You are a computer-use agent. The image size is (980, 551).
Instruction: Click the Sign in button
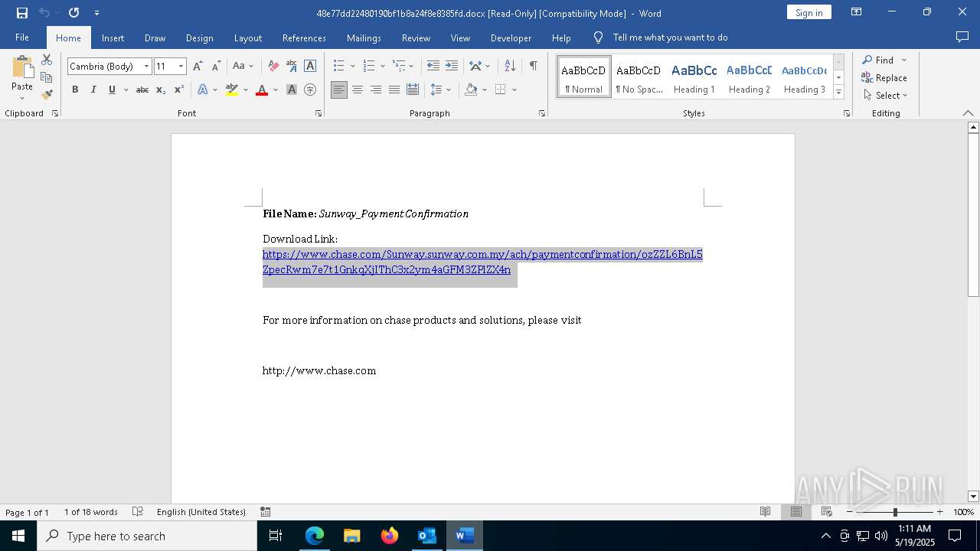coord(808,12)
